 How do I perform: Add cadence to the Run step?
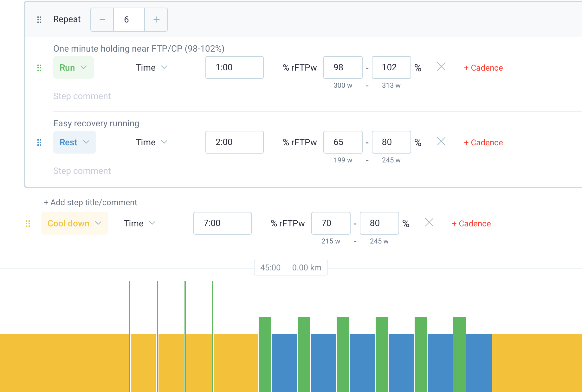483,68
